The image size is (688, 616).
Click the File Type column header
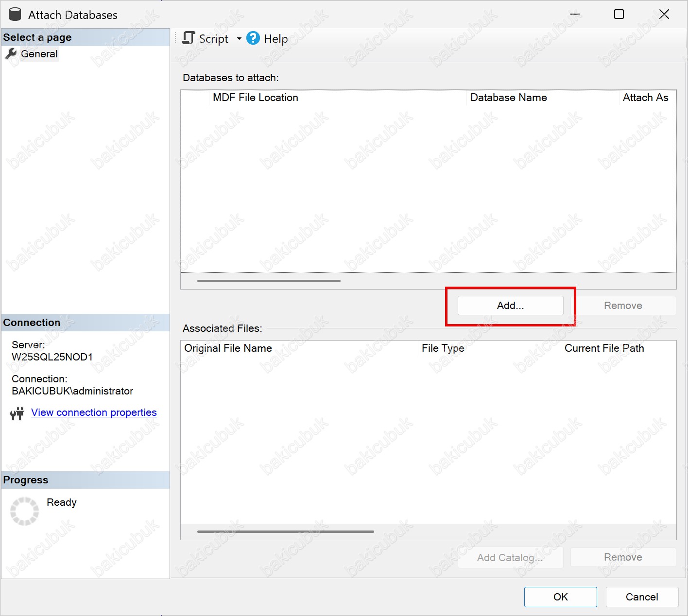point(443,348)
